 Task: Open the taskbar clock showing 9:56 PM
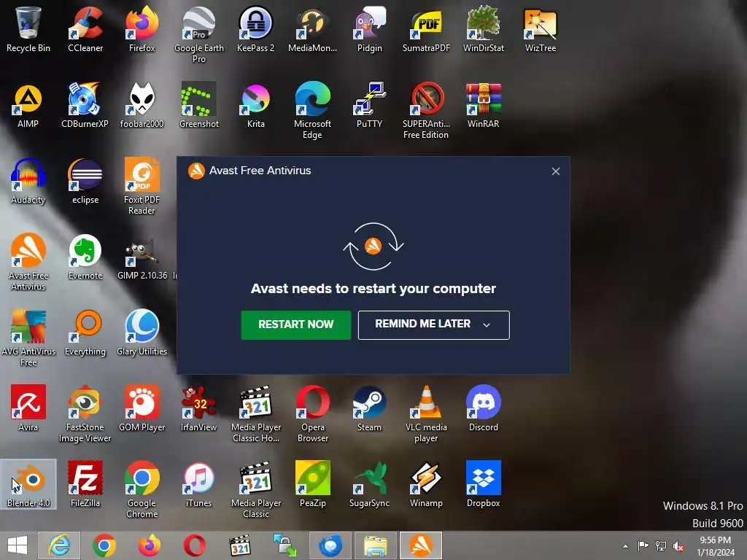point(716,546)
